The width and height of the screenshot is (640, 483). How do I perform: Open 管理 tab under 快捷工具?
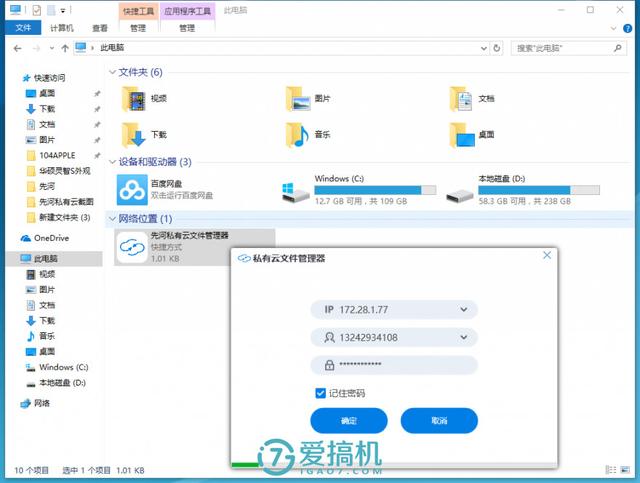[138, 28]
